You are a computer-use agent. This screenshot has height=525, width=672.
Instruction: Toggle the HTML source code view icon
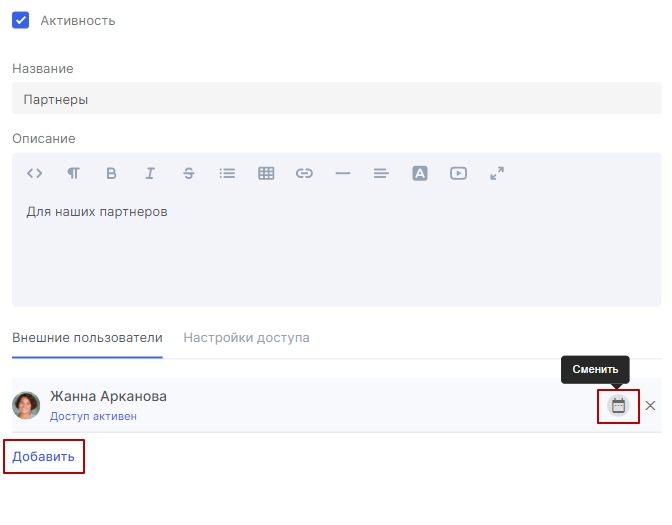[x=34, y=174]
